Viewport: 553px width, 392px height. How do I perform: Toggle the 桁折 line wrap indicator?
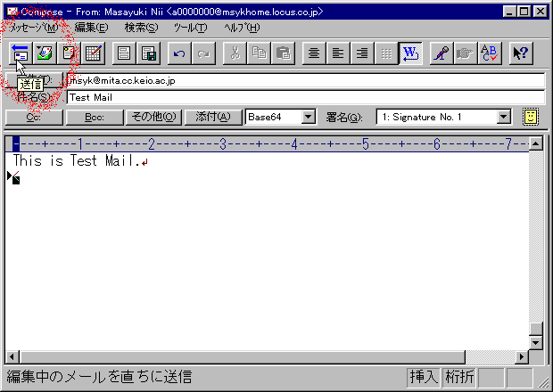coord(460,377)
